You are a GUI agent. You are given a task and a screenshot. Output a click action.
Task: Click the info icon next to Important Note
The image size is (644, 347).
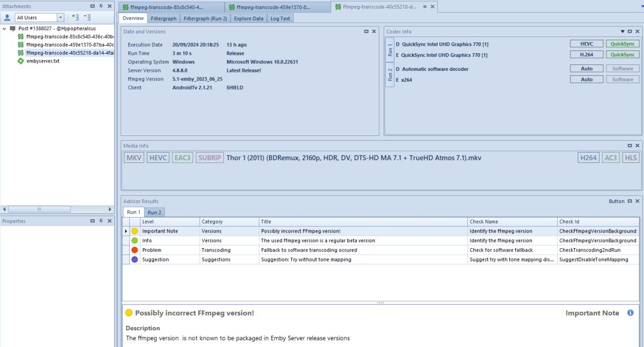point(631,313)
